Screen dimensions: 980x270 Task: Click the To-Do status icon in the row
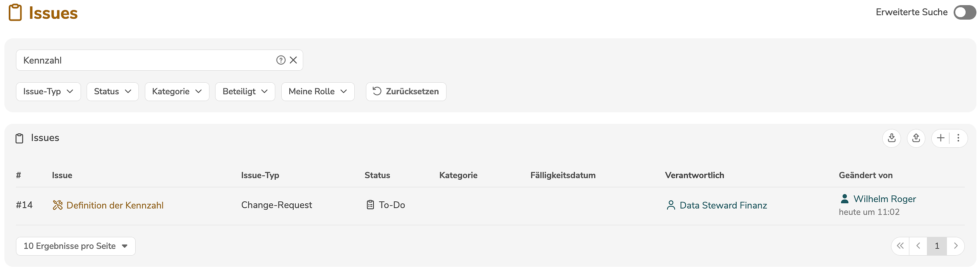(369, 204)
